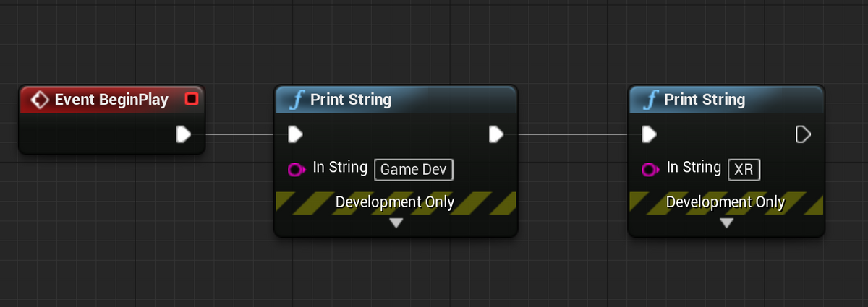Click the pink In String pin of the Game Dev node
868x307 pixels.
(x=297, y=170)
